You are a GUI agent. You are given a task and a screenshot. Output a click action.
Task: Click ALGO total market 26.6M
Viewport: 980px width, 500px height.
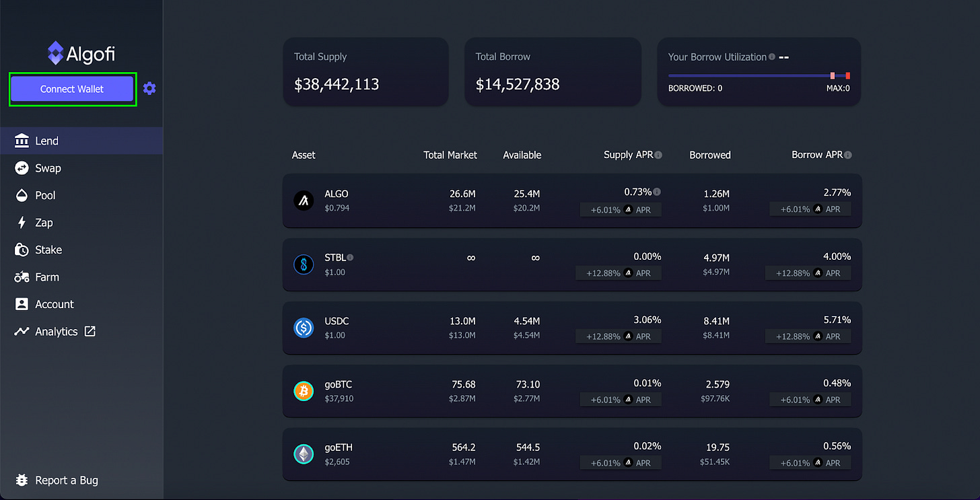tap(462, 194)
